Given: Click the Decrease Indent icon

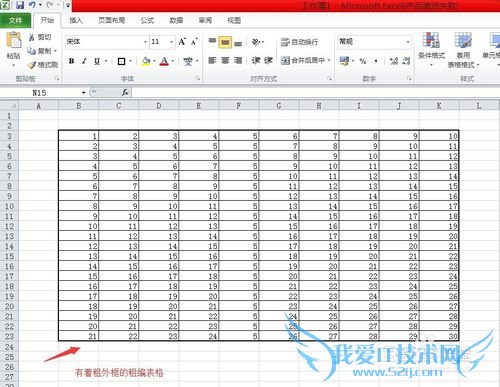Looking at the screenshot, I should (x=256, y=60).
